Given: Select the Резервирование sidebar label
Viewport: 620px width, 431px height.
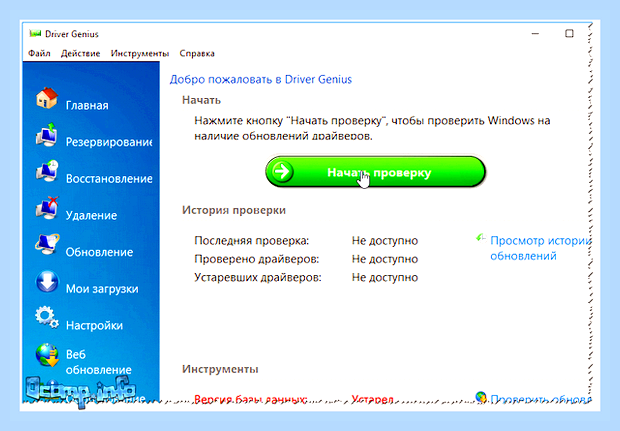Looking at the screenshot, I should click(109, 142).
